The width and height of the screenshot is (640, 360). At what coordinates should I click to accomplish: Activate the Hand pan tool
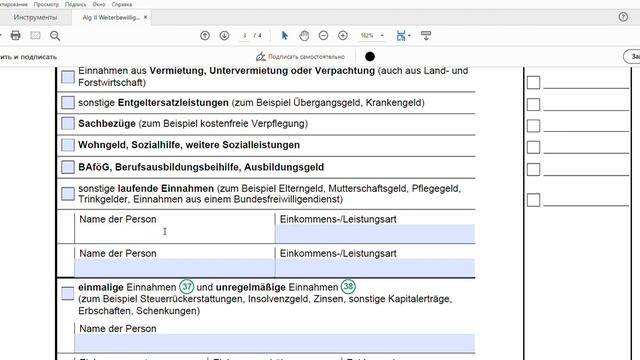tap(304, 36)
